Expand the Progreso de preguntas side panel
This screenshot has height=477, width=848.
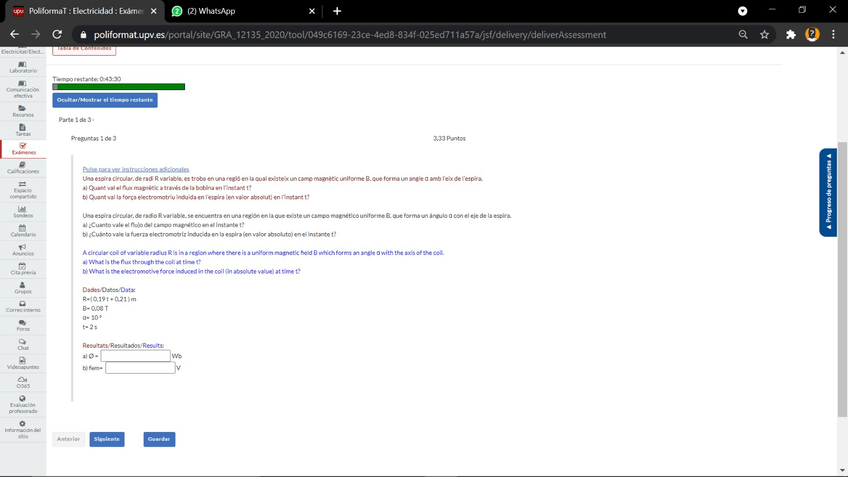(x=827, y=193)
